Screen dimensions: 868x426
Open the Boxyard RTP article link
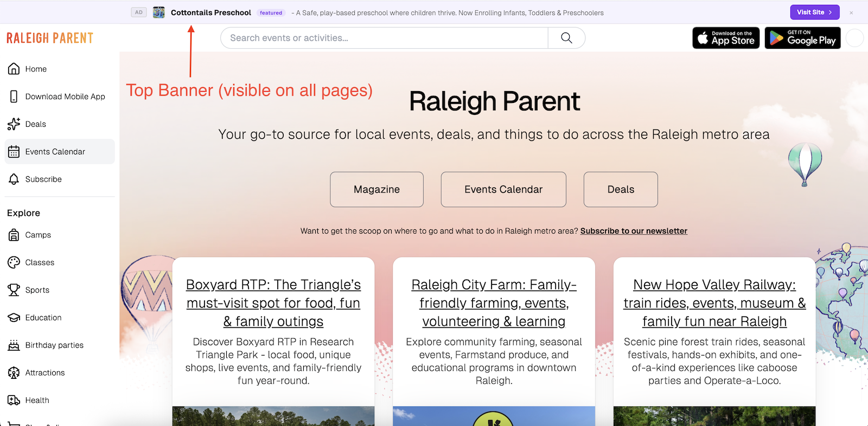[x=273, y=303]
